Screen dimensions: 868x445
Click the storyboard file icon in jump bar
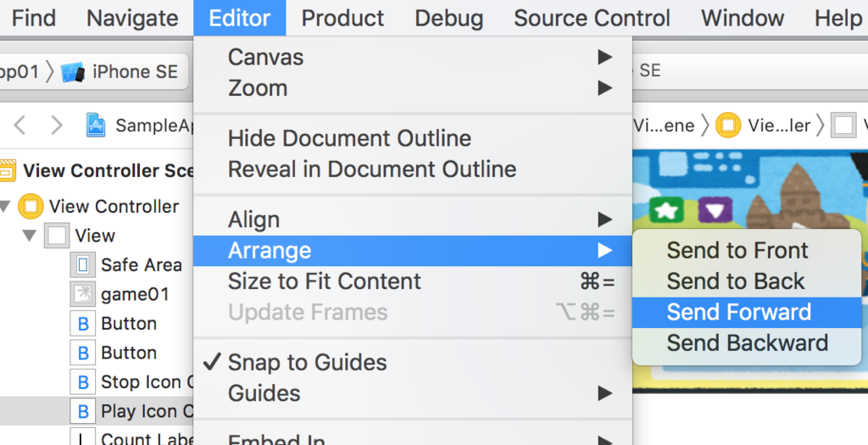coord(96,125)
